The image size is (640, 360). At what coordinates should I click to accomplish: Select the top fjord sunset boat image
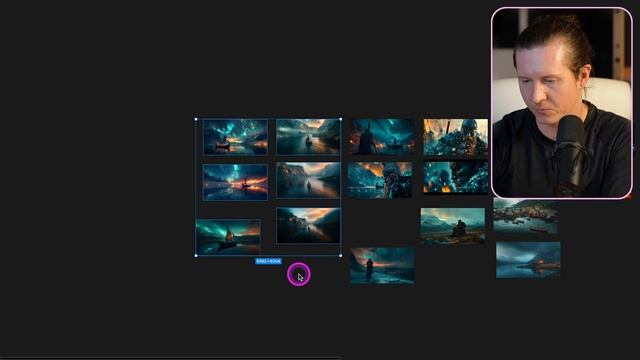[308, 137]
